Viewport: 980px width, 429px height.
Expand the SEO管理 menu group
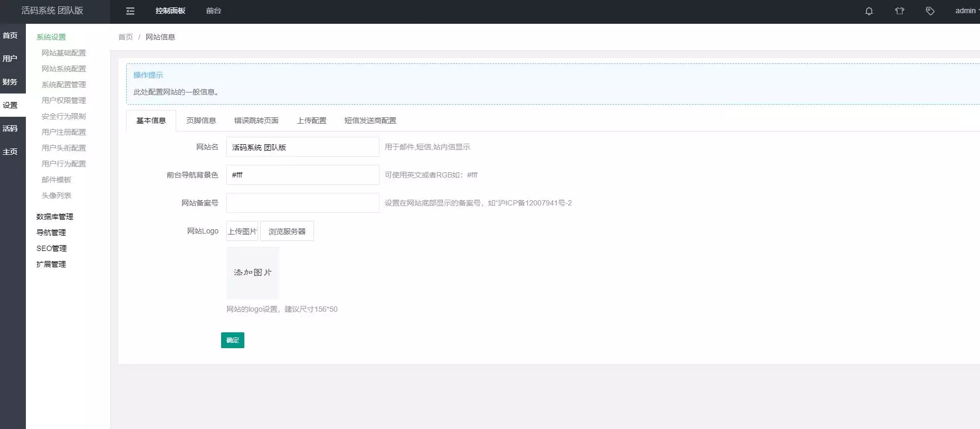click(52, 248)
